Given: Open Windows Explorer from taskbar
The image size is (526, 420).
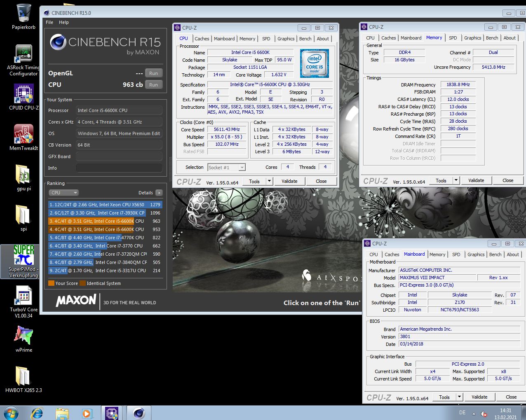Looking at the screenshot, I should (x=62, y=413).
